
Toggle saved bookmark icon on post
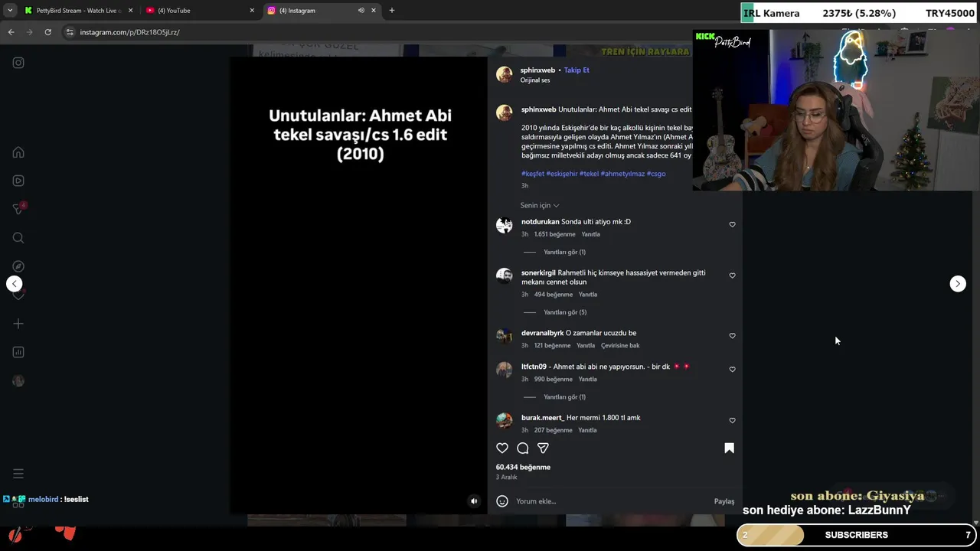coord(729,448)
